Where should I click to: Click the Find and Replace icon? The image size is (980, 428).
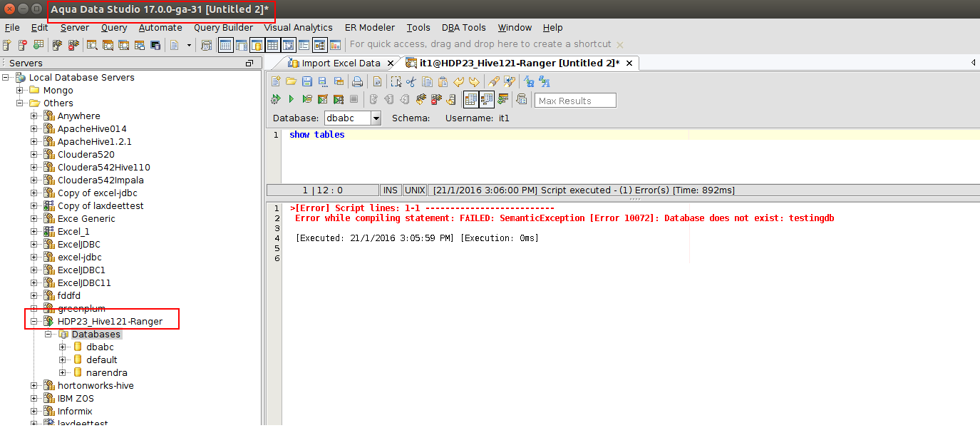click(510, 81)
